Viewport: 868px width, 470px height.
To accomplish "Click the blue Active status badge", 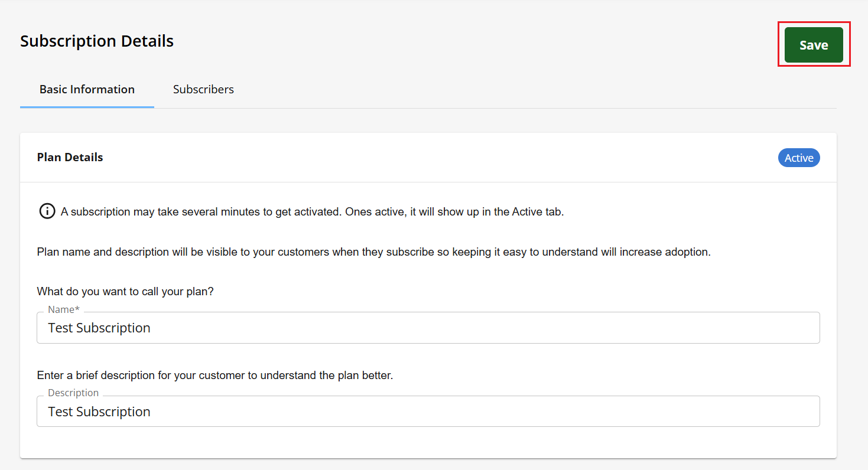I will [x=799, y=158].
